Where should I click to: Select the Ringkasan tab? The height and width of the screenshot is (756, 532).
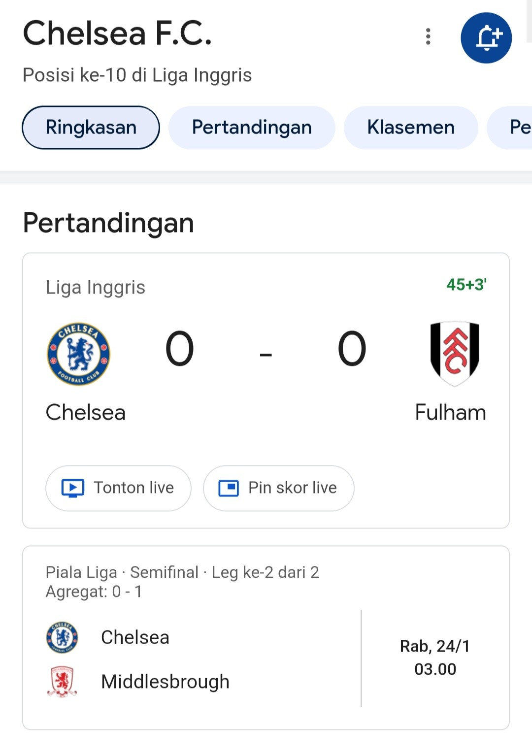pyautogui.click(x=91, y=128)
